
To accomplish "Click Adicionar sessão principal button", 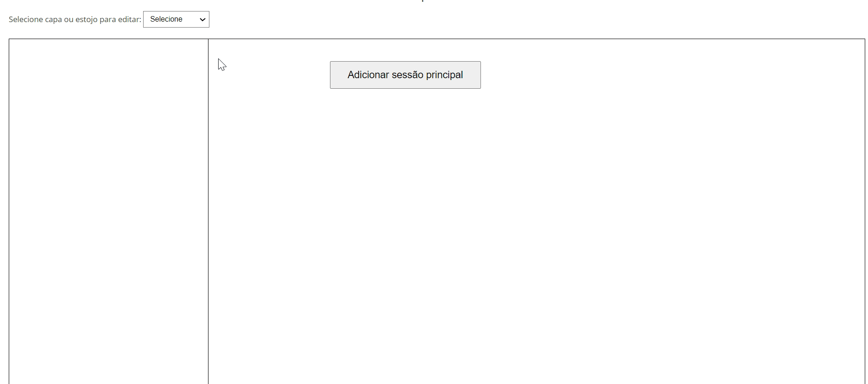I will pyautogui.click(x=405, y=75).
